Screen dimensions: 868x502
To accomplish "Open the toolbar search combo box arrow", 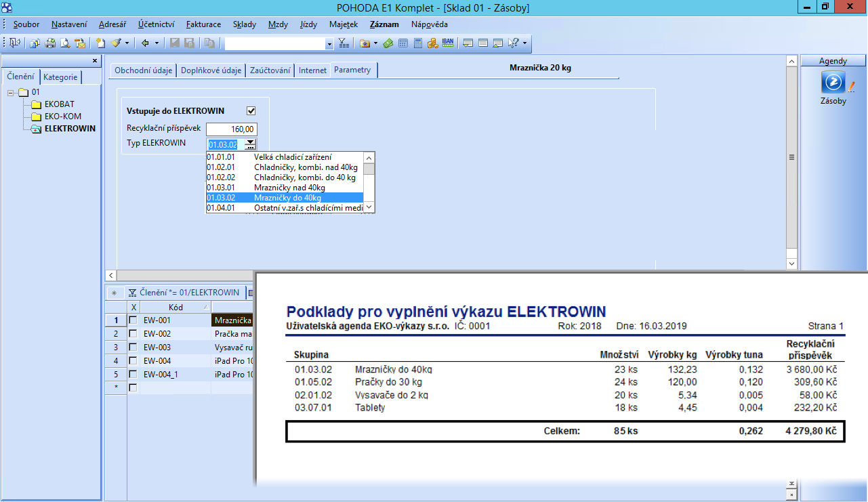I will click(330, 43).
